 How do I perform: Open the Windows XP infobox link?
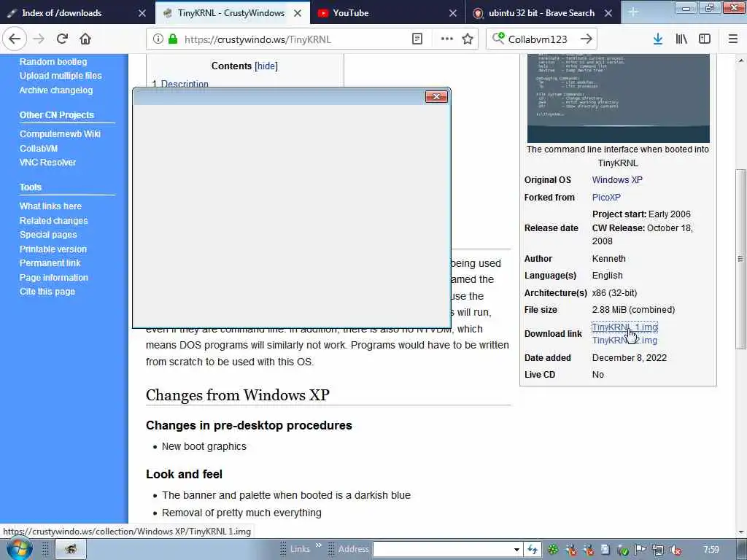(x=617, y=180)
